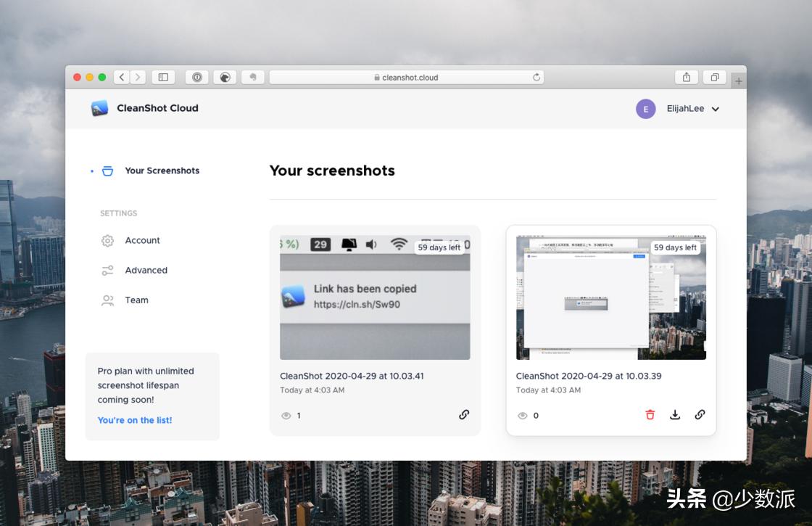Click the 1Password extension icon
This screenshot has height=526, width=812.
click(197, 78)
